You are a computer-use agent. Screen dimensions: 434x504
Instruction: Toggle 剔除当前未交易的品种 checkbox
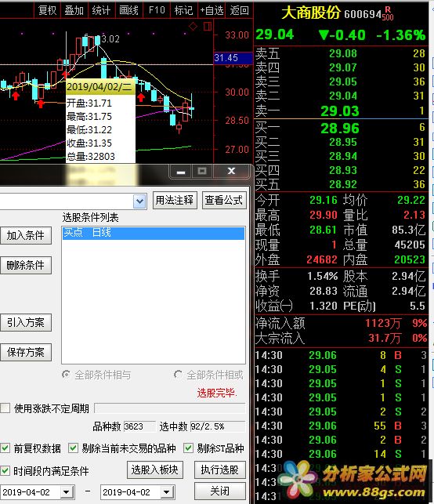(x=73, y=448)
